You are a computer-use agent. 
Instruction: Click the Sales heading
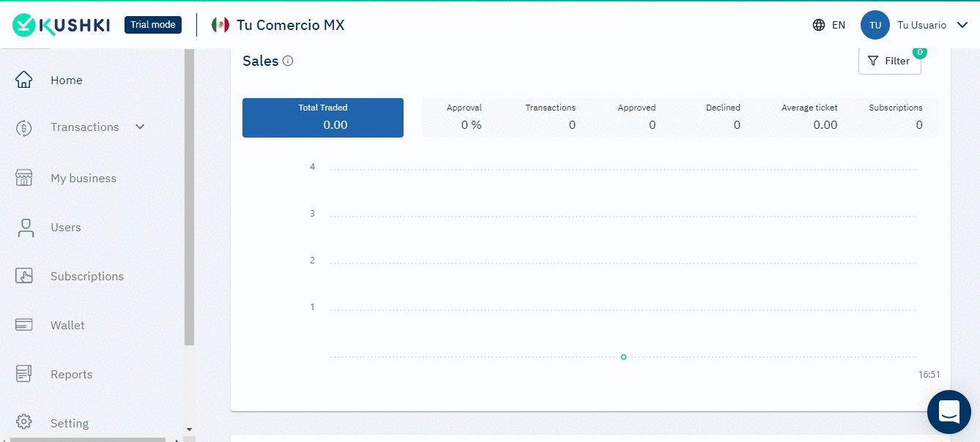(261, 61)
